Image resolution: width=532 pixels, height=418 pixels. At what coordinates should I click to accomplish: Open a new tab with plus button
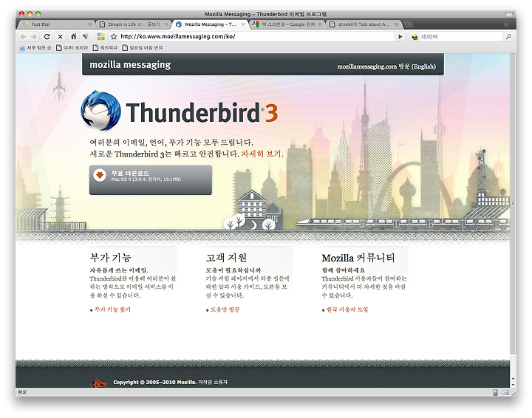tap(409, 24)
